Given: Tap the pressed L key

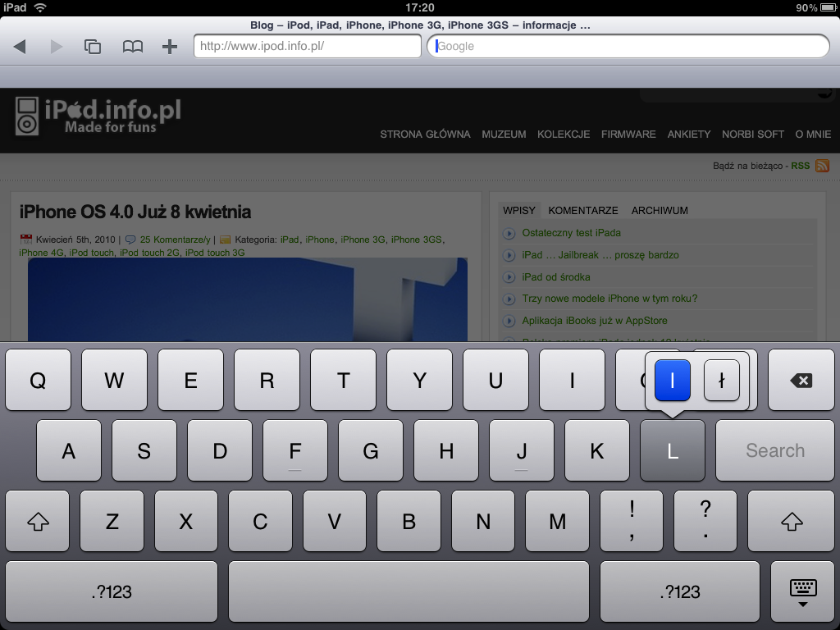Looking at the screenshot, I should point(673,450).
